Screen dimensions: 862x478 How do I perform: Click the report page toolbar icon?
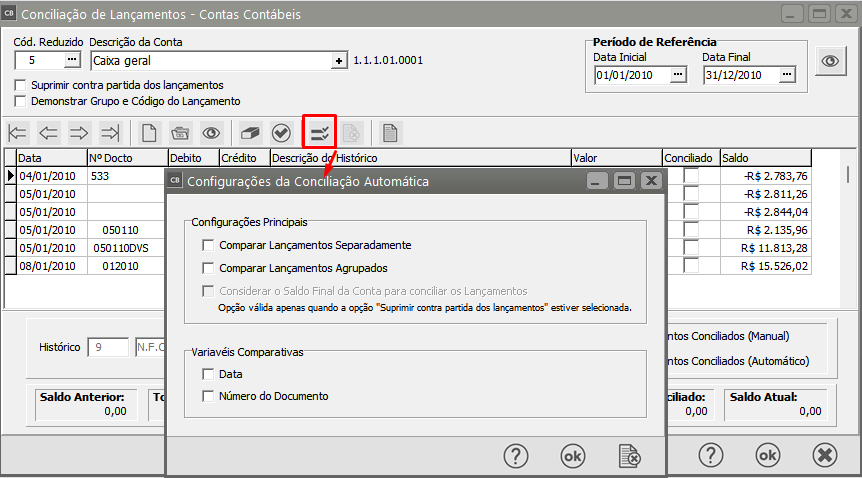390,132
